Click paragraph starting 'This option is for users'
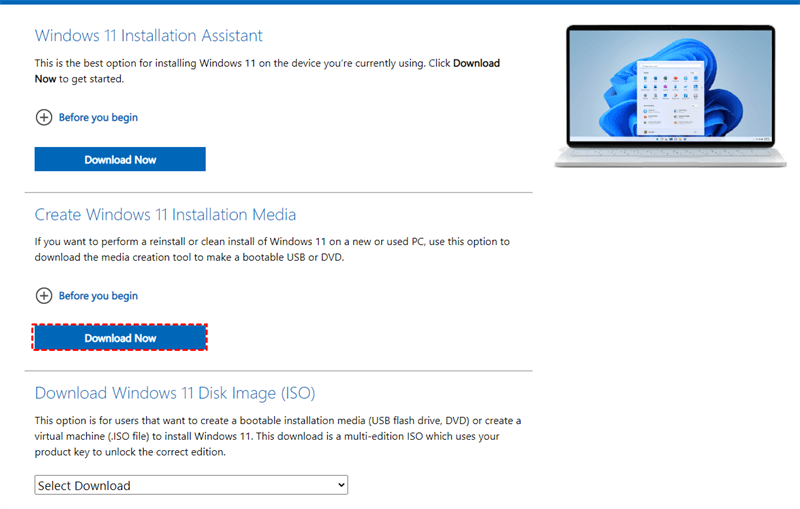The image size is (800, 509). (278, 436)
